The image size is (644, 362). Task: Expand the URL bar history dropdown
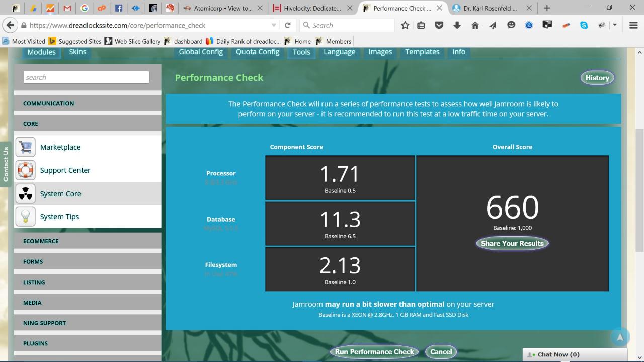pyautogui.click(x=274, y=25)
